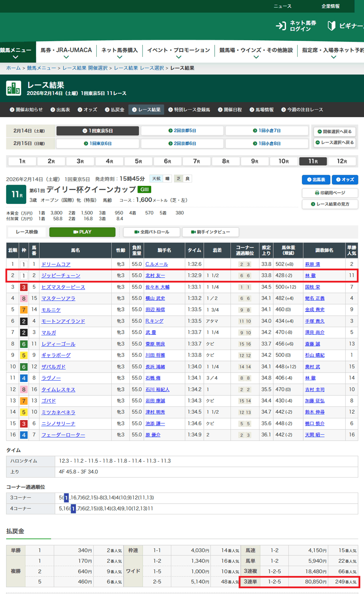
Task: Select the 12R race tab
Action: [341, 161]
